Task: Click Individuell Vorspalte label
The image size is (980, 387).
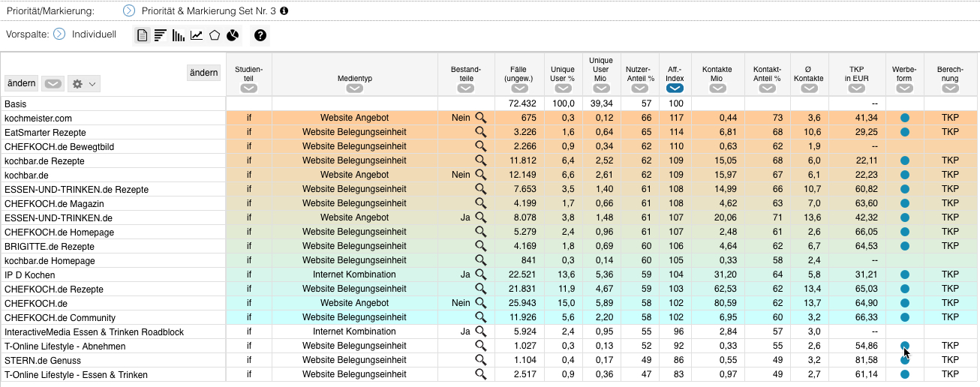Action: click(94, 34)
